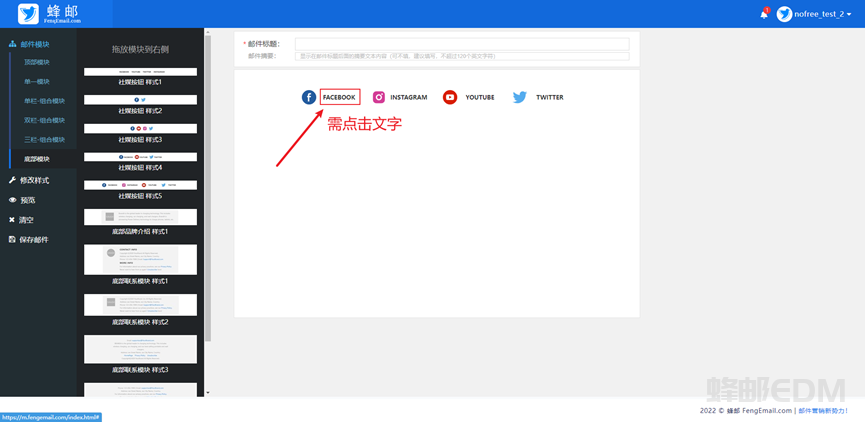Select the 社媒按钮 样式1 thumbnail
The height and width of the screenshot is (422, 865).
(140, 72)
